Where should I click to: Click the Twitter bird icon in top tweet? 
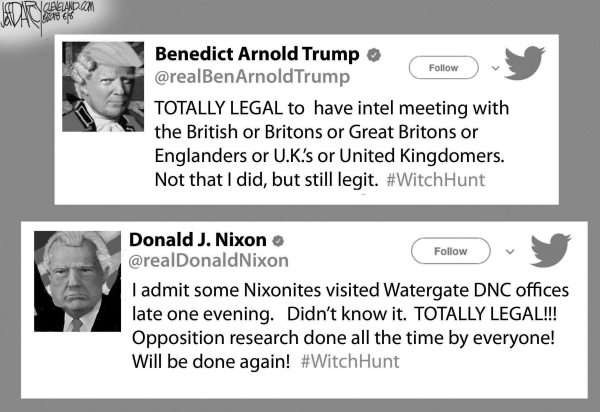pyautogui.click(x=524, y=63)
